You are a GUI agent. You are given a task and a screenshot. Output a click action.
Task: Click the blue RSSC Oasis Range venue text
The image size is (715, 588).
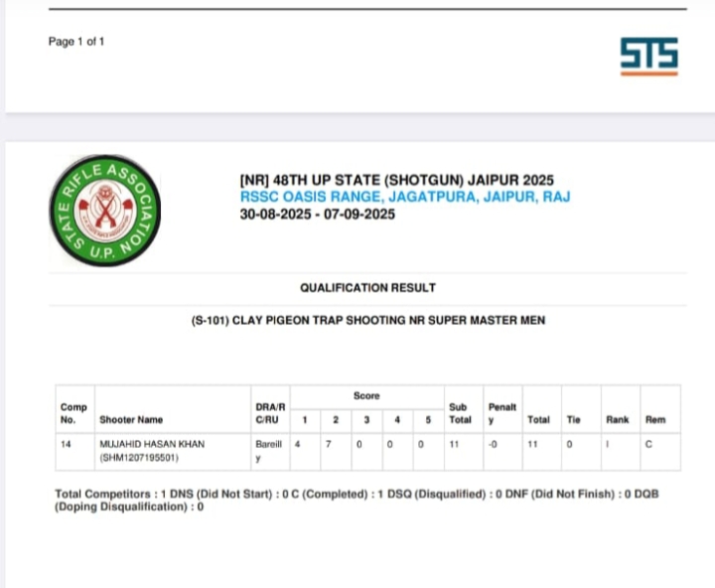404,198
